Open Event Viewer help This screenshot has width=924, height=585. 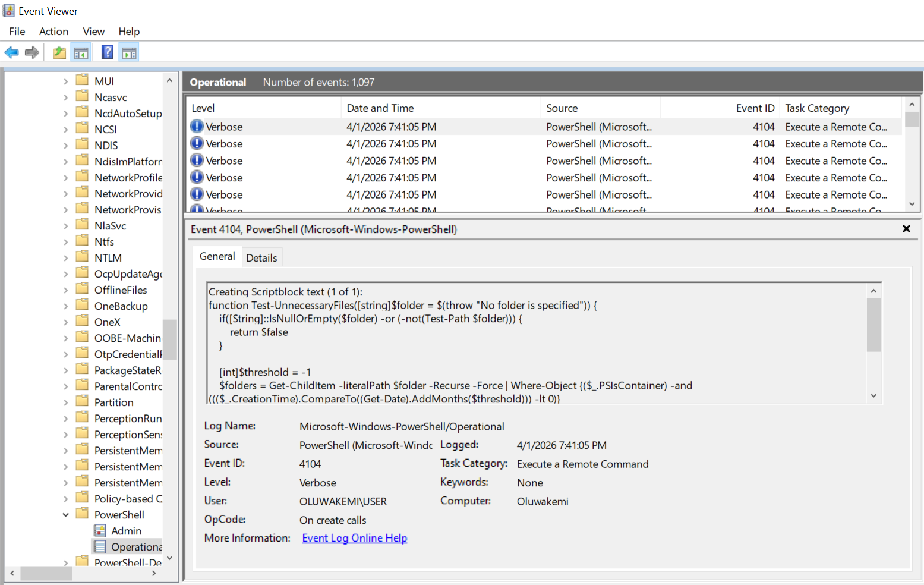[x=107, y=52]
